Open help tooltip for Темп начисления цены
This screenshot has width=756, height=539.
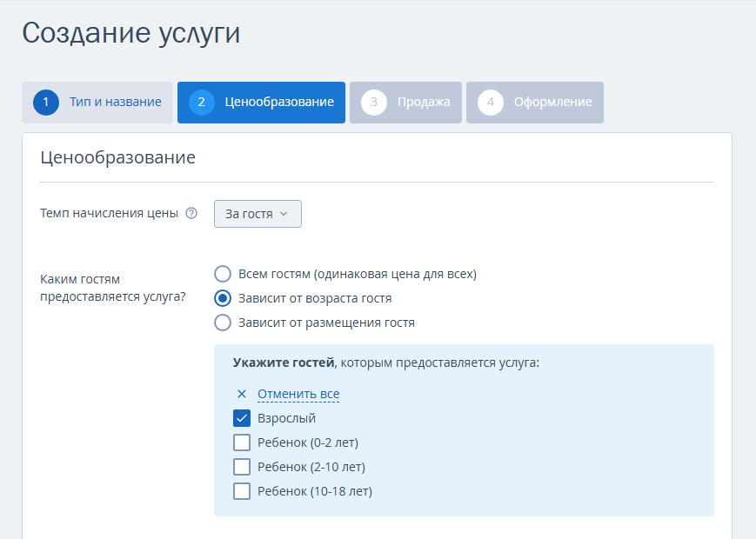click(191, 213)
